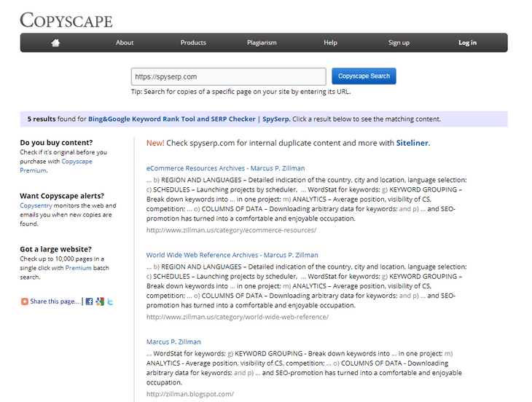Share the page on Twitter icon
532x402 pixels.
click(110, 301)
